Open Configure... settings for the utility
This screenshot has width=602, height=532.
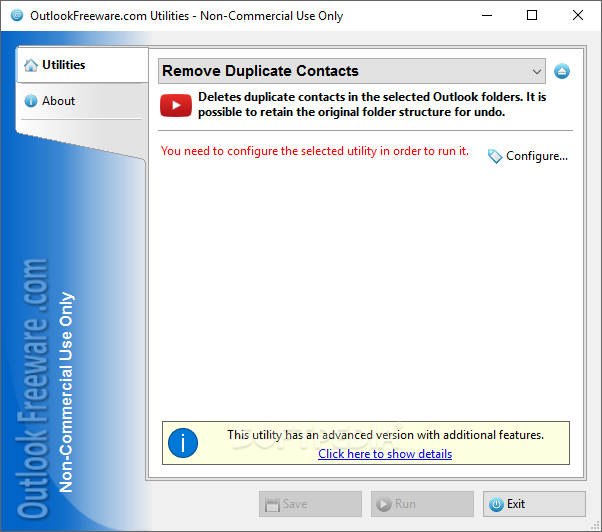(528, 156)
